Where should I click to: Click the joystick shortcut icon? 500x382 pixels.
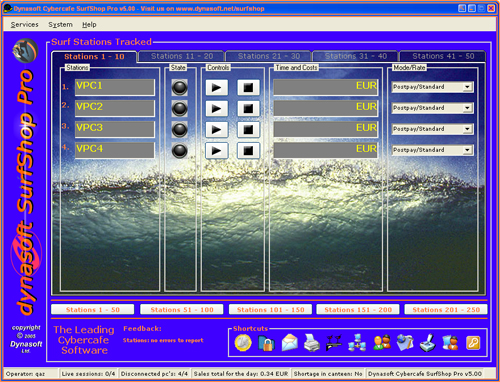click(428, 343)
